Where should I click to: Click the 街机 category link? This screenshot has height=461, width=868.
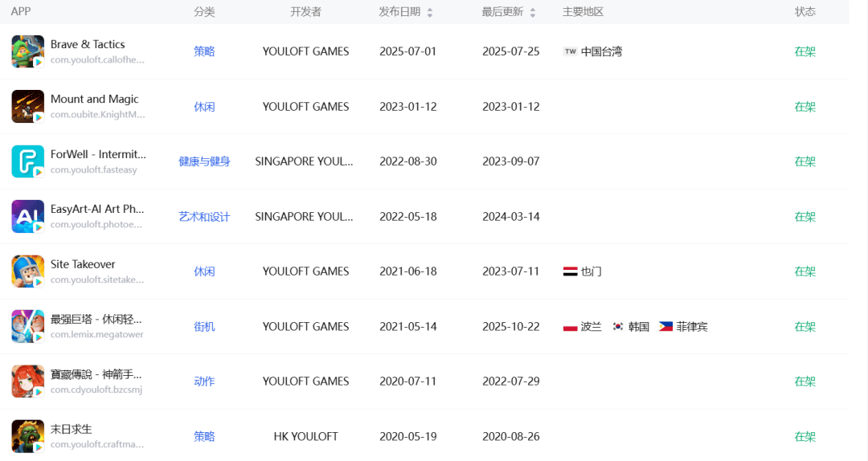[x=204, y=327]
